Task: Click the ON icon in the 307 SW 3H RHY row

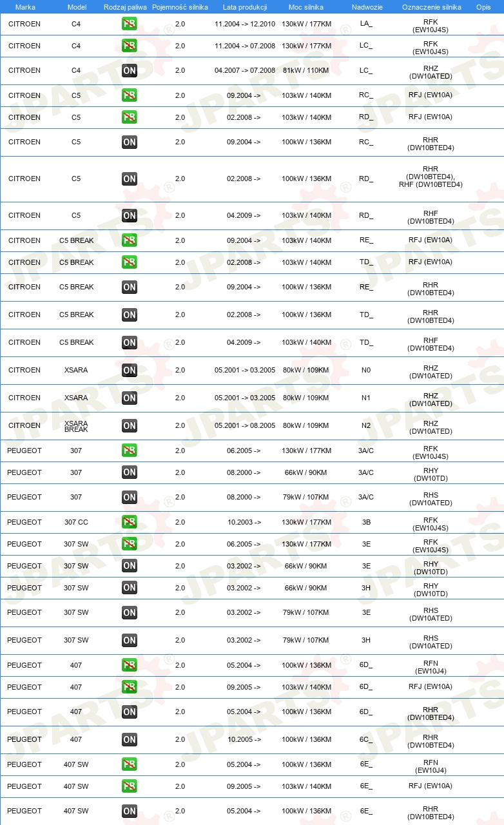Action: click(x=129, y=588)
